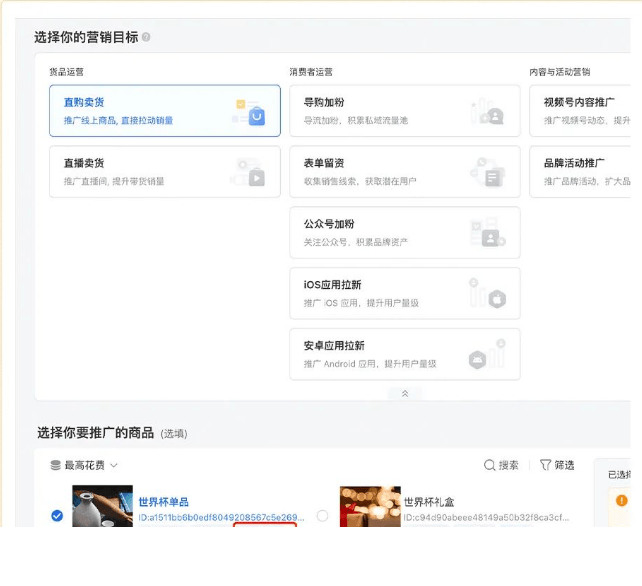Select the 视频号内容推广 goal card

(580, 111)
